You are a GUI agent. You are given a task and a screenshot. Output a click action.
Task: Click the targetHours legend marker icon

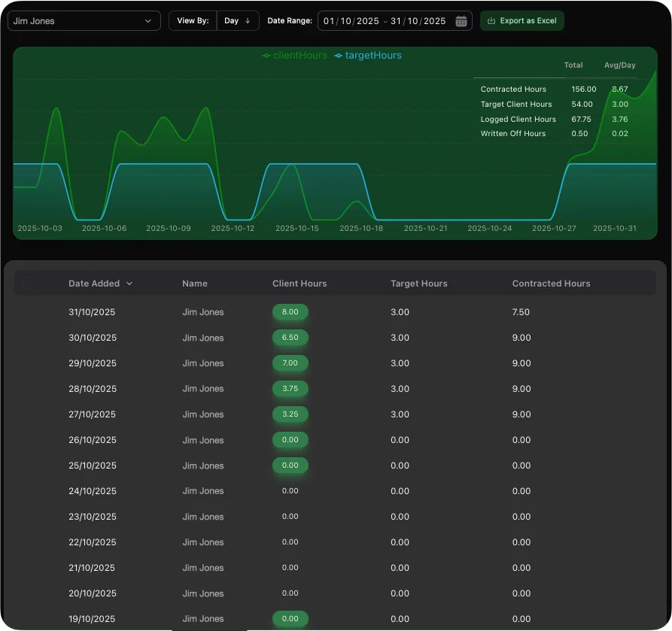point(338,56)
